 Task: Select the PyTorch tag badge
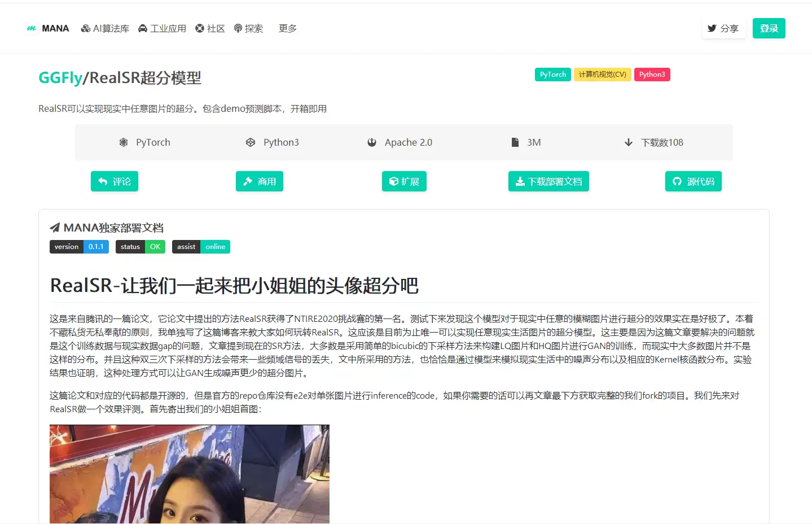point(552,75)
